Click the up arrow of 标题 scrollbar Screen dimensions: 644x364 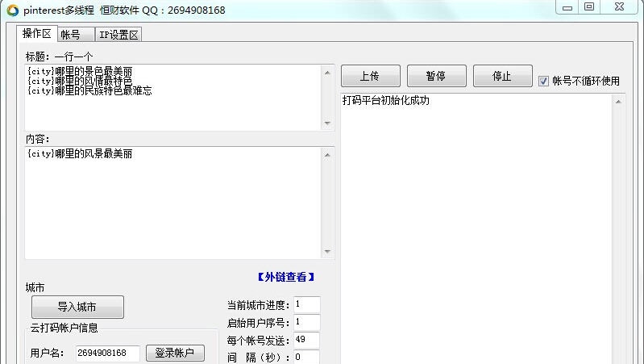[x=327, y=73]
